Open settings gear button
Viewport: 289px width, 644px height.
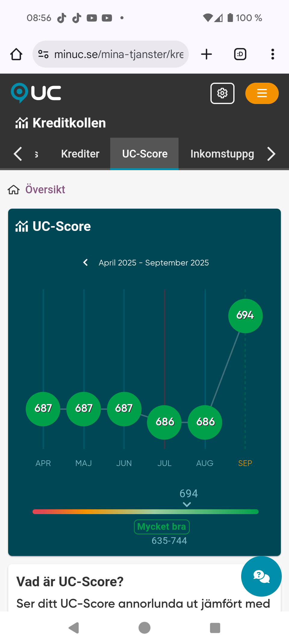[222, 93]
